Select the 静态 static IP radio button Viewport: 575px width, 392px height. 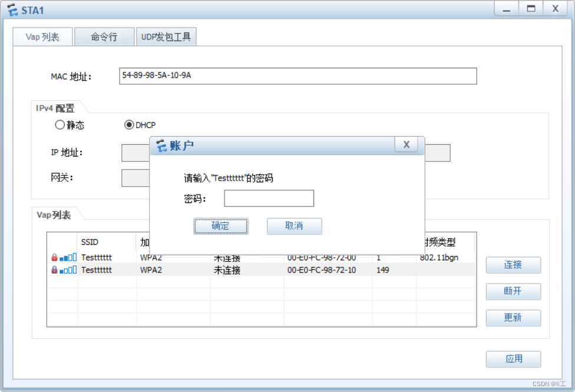[x=60, y=125]
